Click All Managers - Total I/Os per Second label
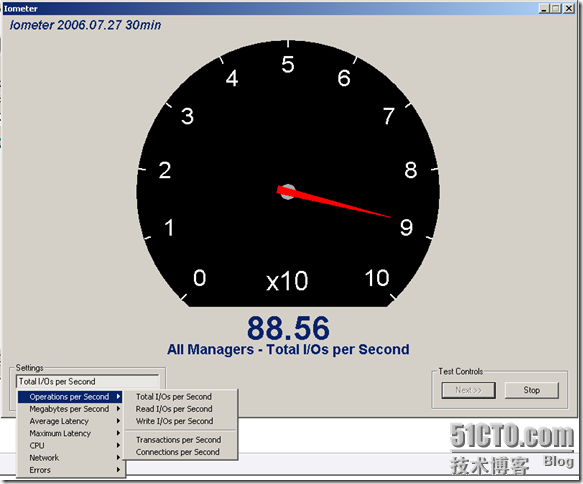The width and height of the screenshot is (583, 484). point(288,349)
